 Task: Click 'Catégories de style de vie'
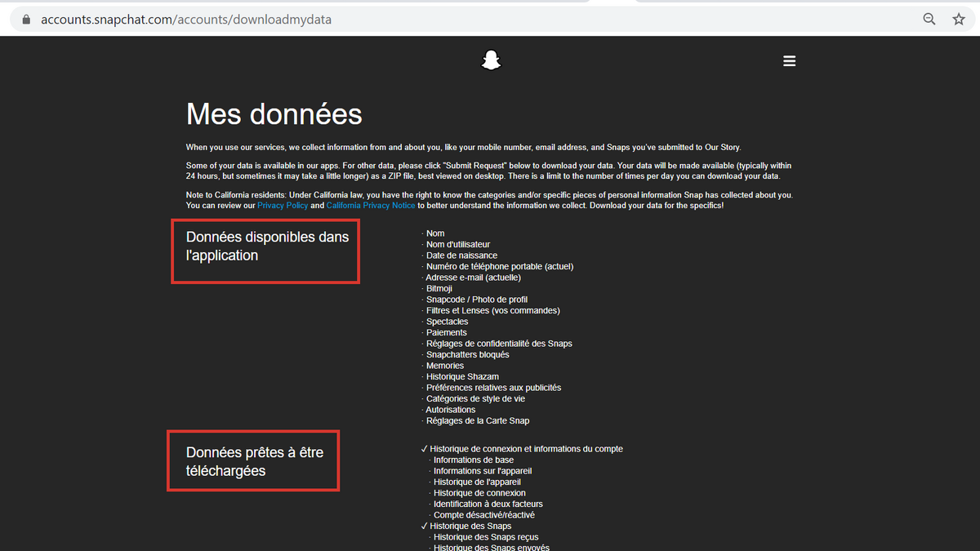(x=474, y=399)
